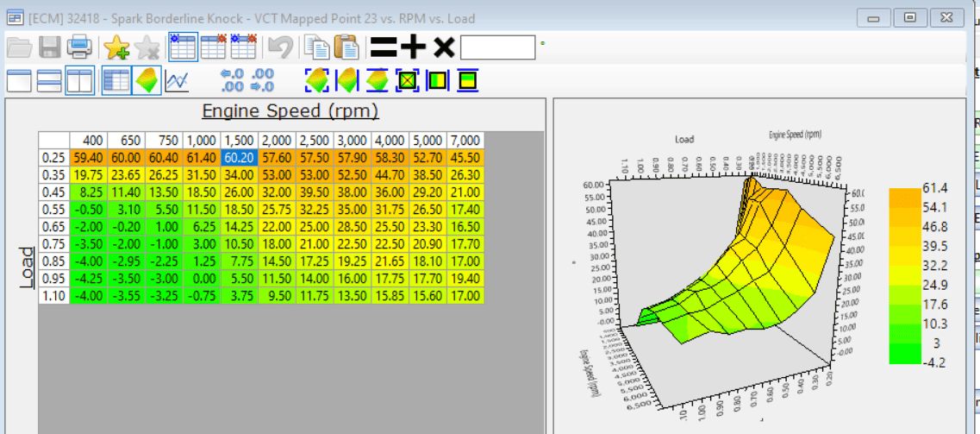Viewport: 980px width, 434px height.
Task: Click the orange 61.4 legend color band
Action: 904,197
